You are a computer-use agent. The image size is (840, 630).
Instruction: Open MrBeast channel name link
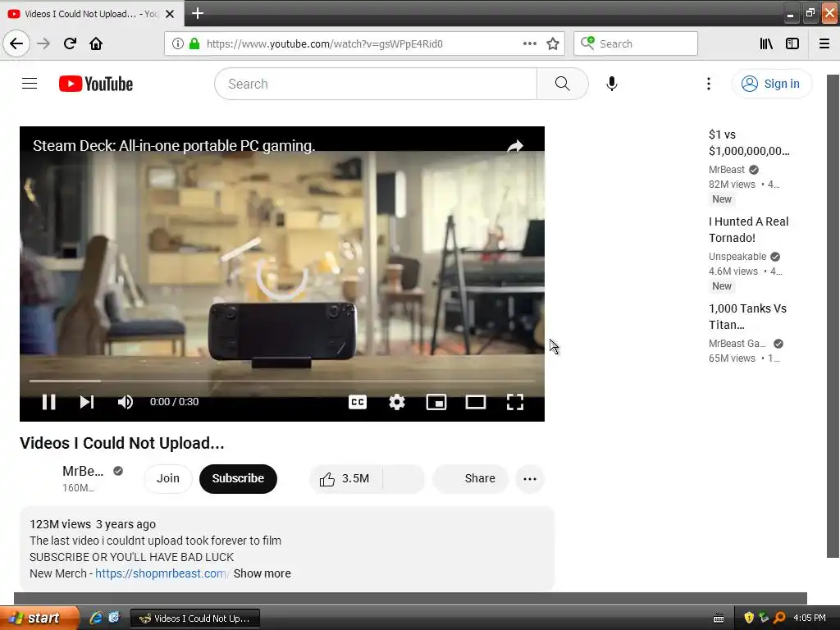pyautogui.click(x=83, y=471)
